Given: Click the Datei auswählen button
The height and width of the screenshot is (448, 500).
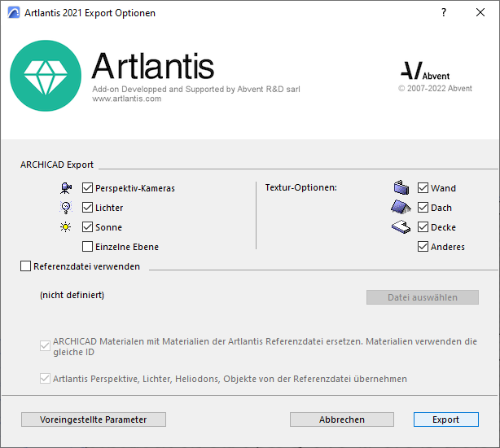Looking at the screenshot, I should (423, 297).
